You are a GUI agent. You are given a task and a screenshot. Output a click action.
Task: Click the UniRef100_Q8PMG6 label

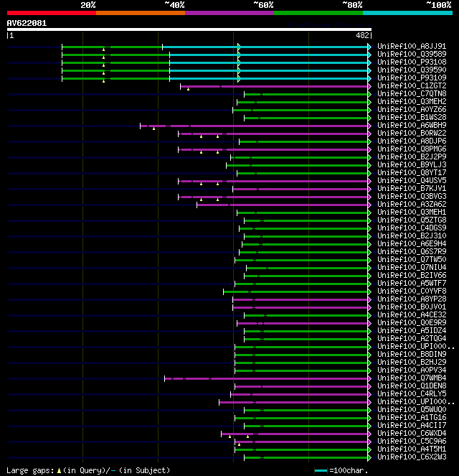click(x=412, y=149)
